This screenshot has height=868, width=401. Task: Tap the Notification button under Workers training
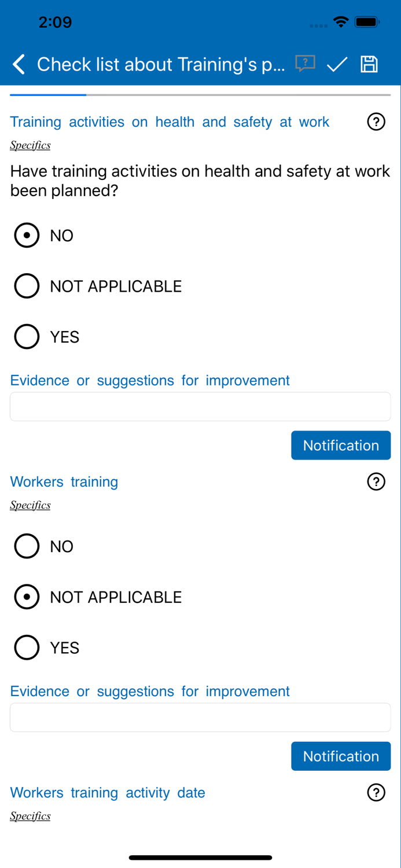click(341, 756)
